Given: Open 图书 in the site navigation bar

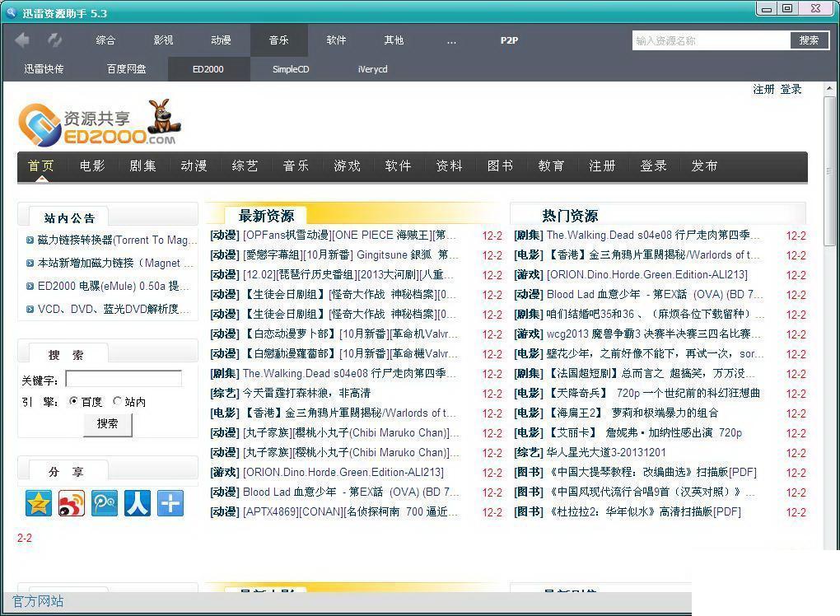Looking at the screenshot, I should click(501, 166).
